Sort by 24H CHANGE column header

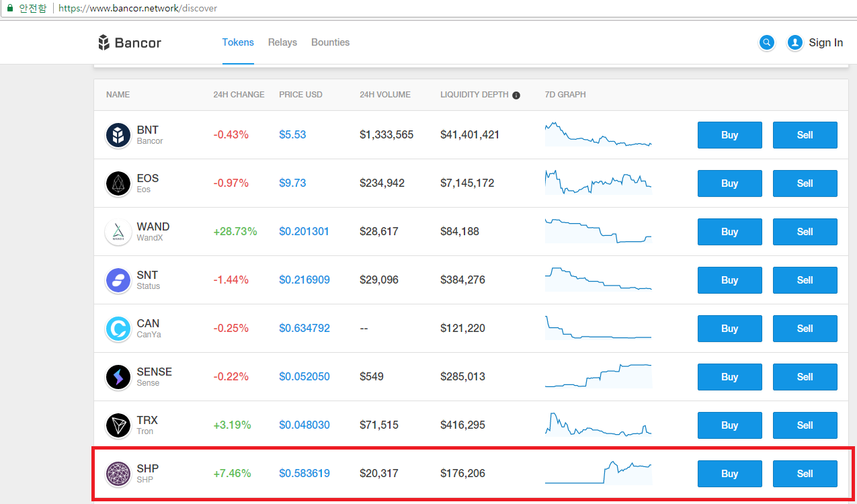(x=239, y=95)
